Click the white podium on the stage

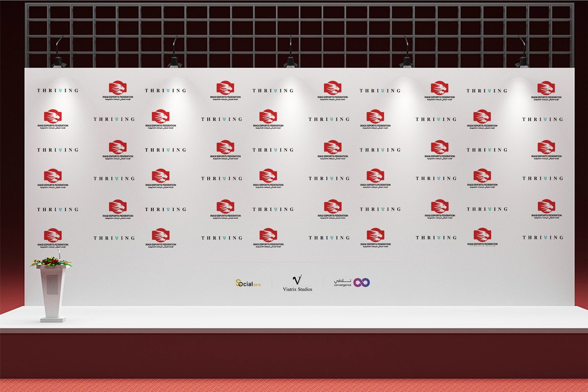(x=53, y=293)
